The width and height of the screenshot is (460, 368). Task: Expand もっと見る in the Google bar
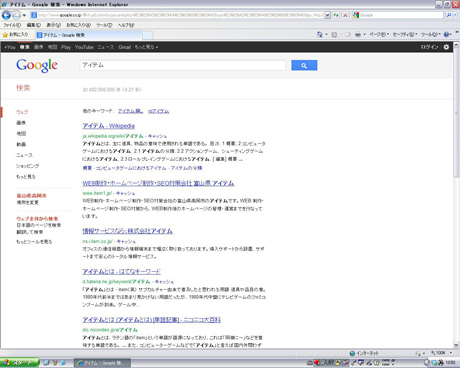(147, 47)
